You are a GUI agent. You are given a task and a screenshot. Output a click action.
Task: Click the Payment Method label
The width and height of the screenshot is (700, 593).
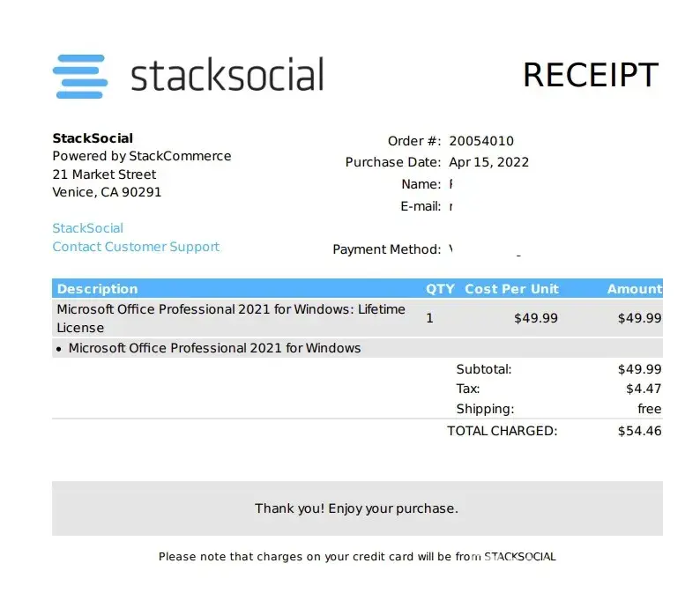tap(386, 249)
